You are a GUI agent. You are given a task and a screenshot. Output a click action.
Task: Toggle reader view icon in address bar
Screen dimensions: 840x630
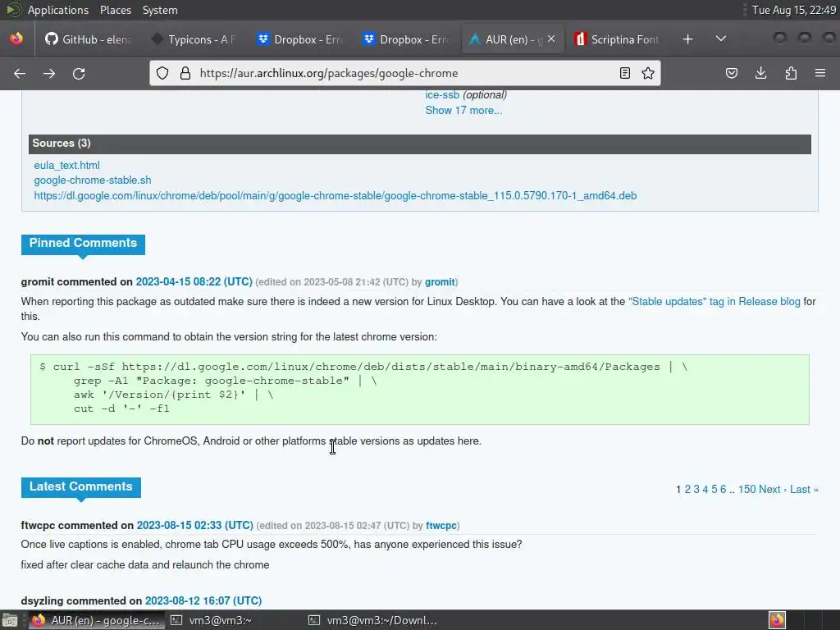click(624, 73)
